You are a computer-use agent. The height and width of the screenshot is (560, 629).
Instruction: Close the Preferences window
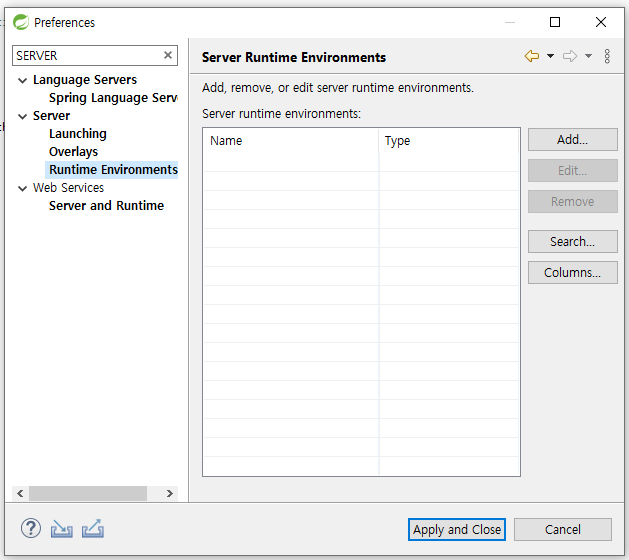coord(601,22)
